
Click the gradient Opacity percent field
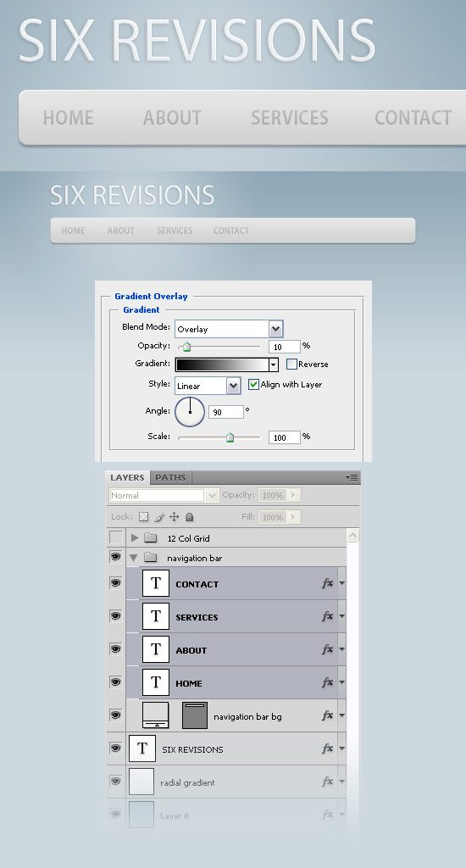[x=285, y=347]
